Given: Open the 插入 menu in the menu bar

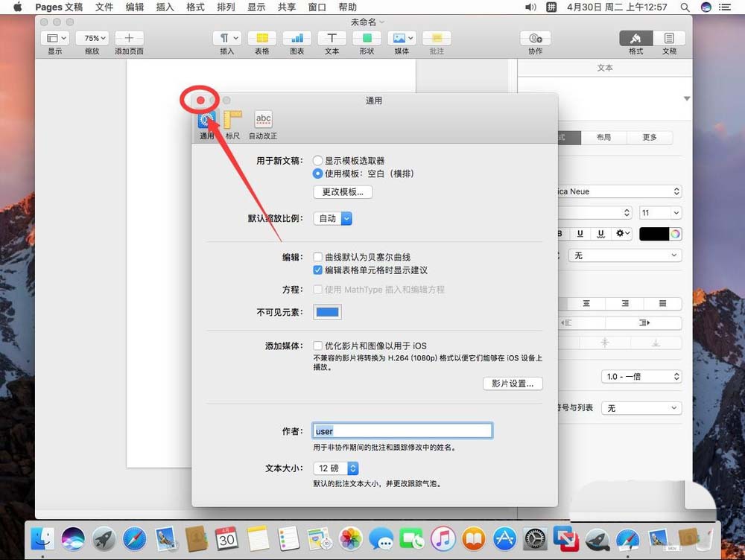Looking at the screenshot, I should (x=165, y=7).
